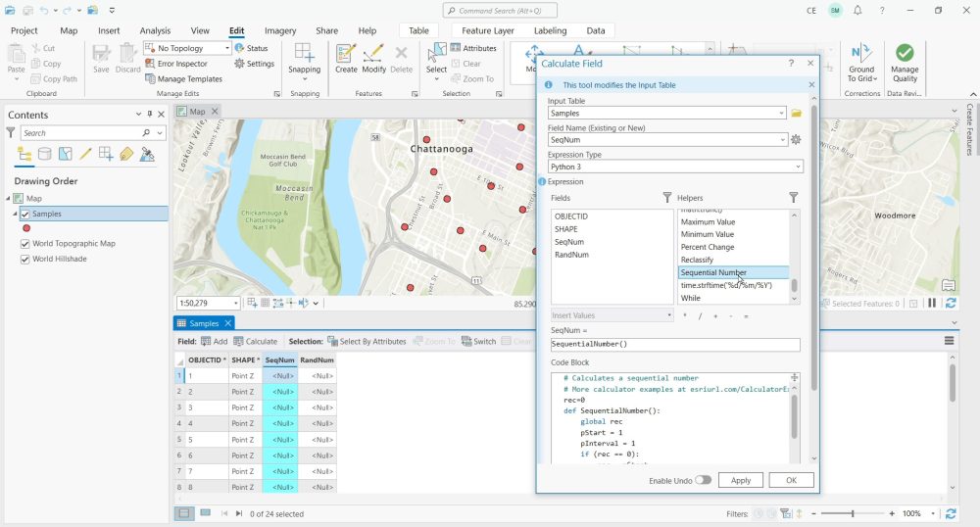Select Sequential Number helper
Image resolution: width=980 pixels, height=527 pixels.
tap(733, 272)
